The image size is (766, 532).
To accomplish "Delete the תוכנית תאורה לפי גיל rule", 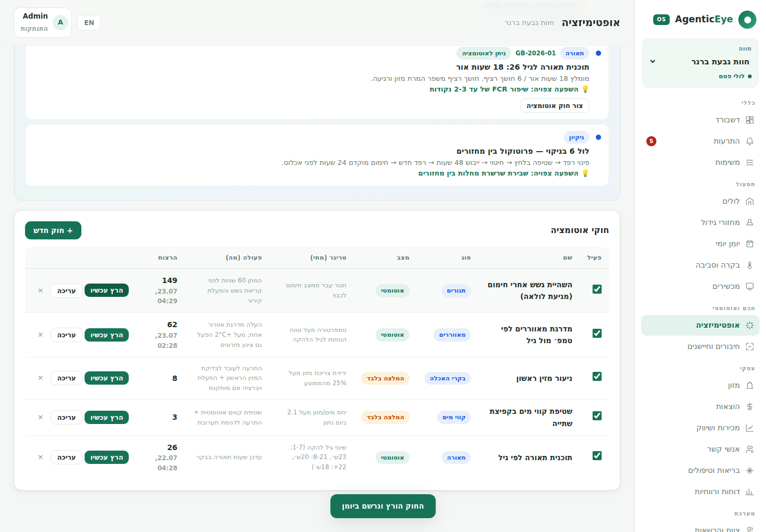I will [40, 457].
